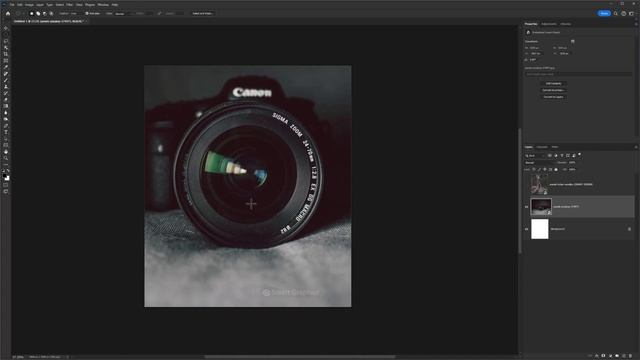Click the Convert to Layers button

point(553,97)
